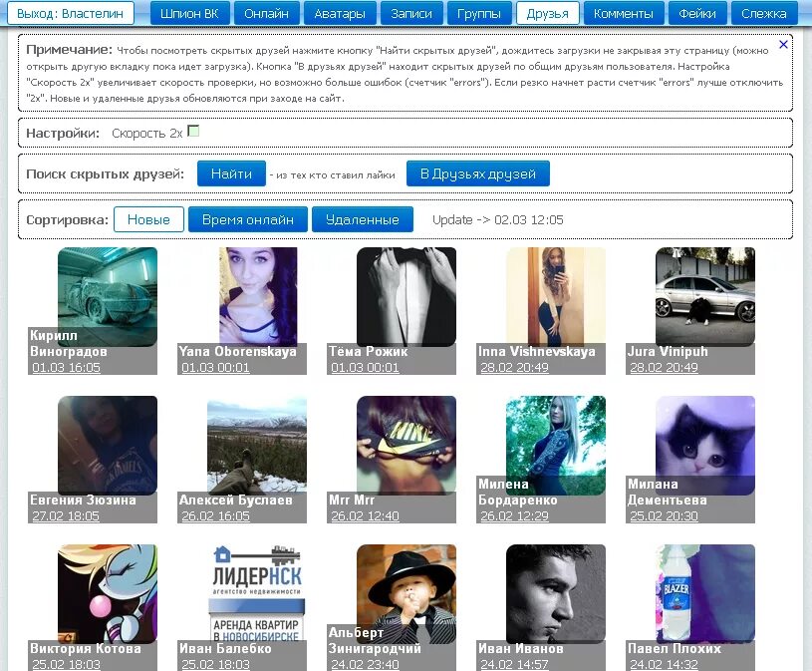This screenshot has width=812, height=671.
Task: Sort friends by Новые
Action: point(148,219)
